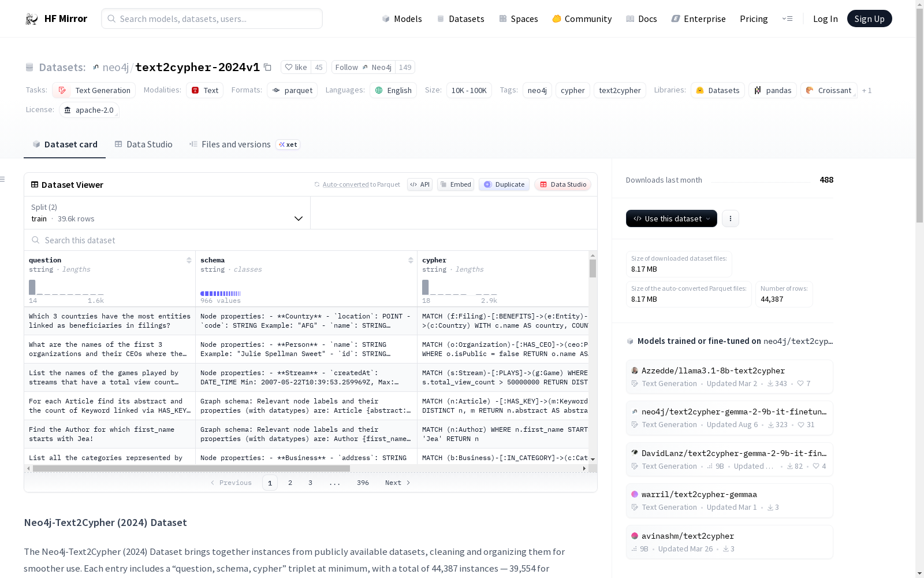Image resolution: width=924 pixels, height=578 pixels.
Task: Click the apache-2.0 license tag
Action: pyautogui.click(x=89, y=110)
